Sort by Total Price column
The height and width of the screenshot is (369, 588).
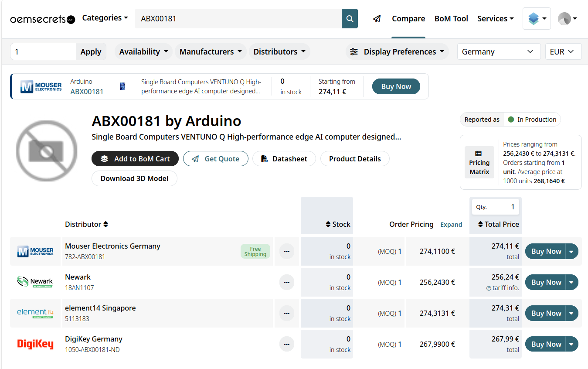click(x=498, y=224)
